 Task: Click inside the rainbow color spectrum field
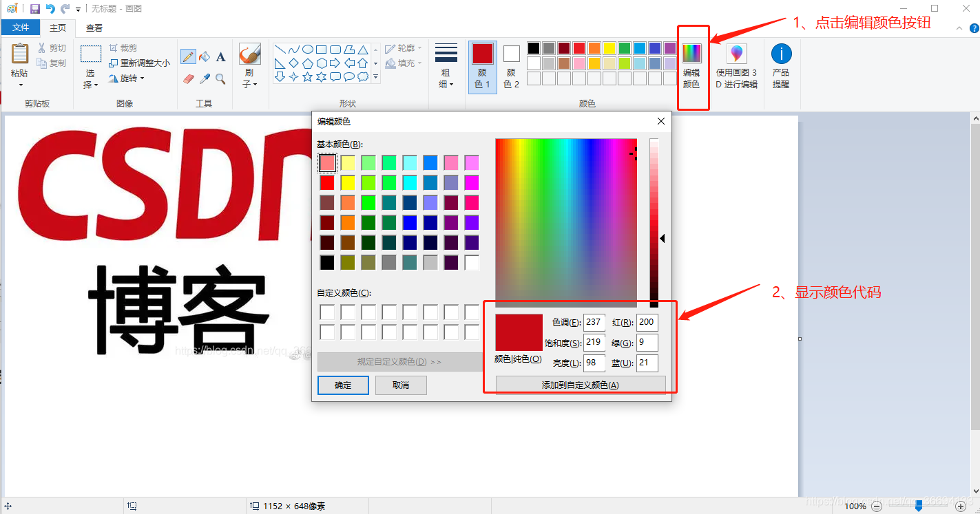coord(566,222)
